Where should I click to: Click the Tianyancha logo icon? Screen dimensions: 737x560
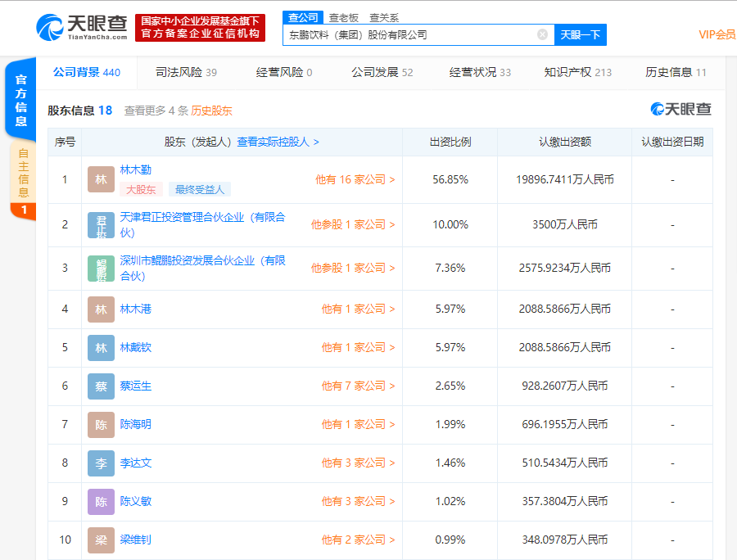[x=49, y=26]
